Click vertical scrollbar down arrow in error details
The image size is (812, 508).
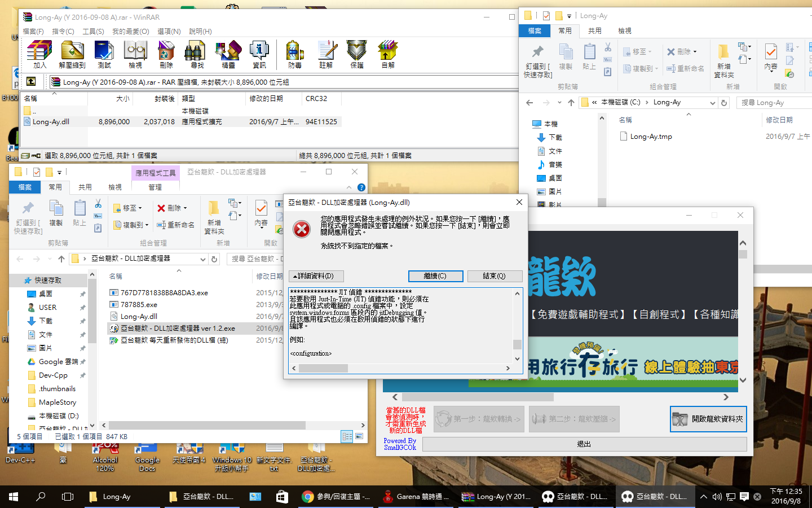coord(517,358)
